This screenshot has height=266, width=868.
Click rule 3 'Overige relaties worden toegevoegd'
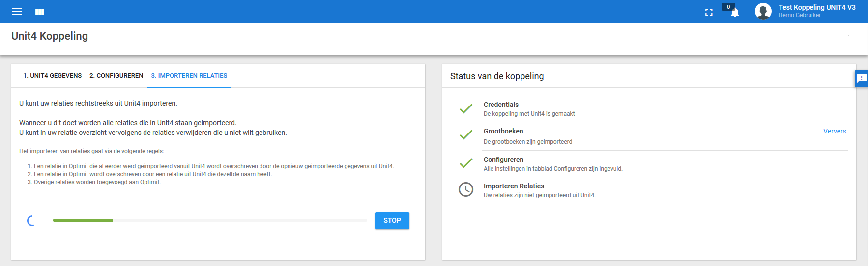point(97,182)
